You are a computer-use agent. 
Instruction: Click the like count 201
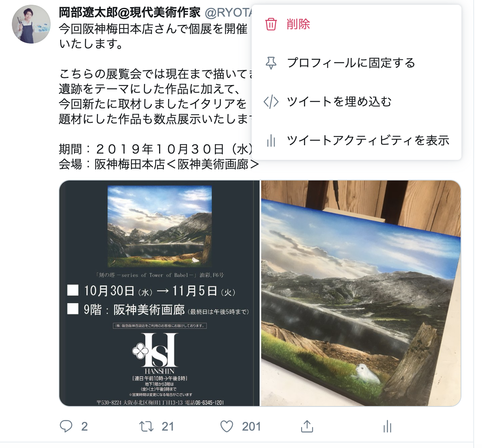251,426
